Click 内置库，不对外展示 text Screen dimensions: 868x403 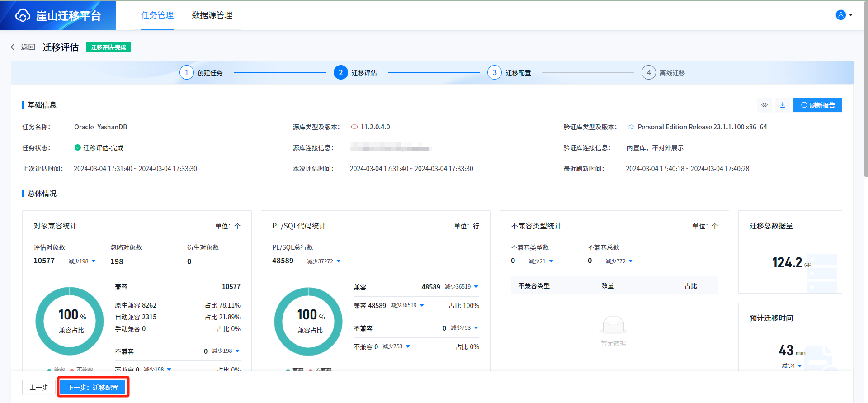click(x=655, y=148)
